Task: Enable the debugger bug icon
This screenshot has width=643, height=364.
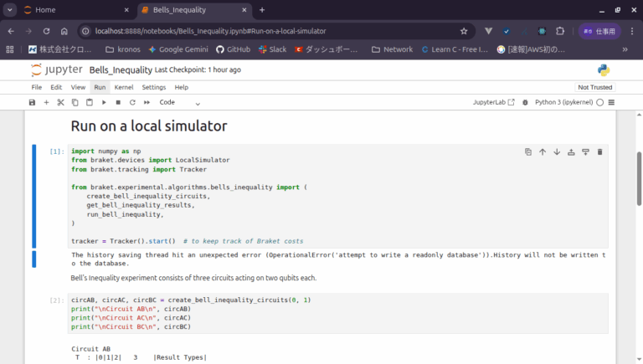Action: (525, 102)
